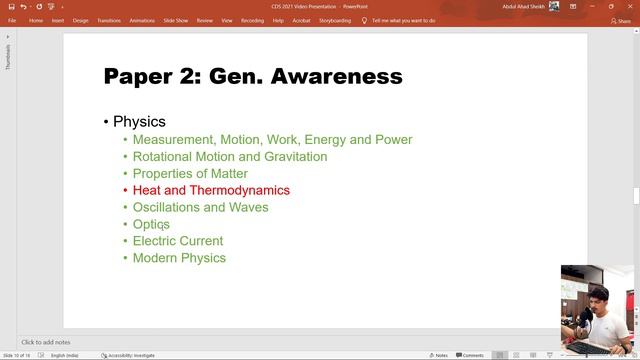Switch to the Home ribbon tab
This screenshot has width=640, height=360.
click(x=36, y=20)
